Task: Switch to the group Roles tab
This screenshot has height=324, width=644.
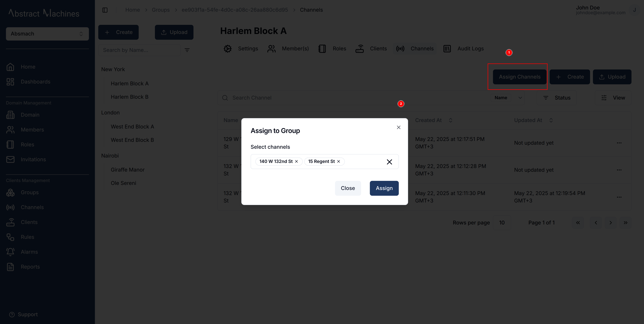Action: 332,49
